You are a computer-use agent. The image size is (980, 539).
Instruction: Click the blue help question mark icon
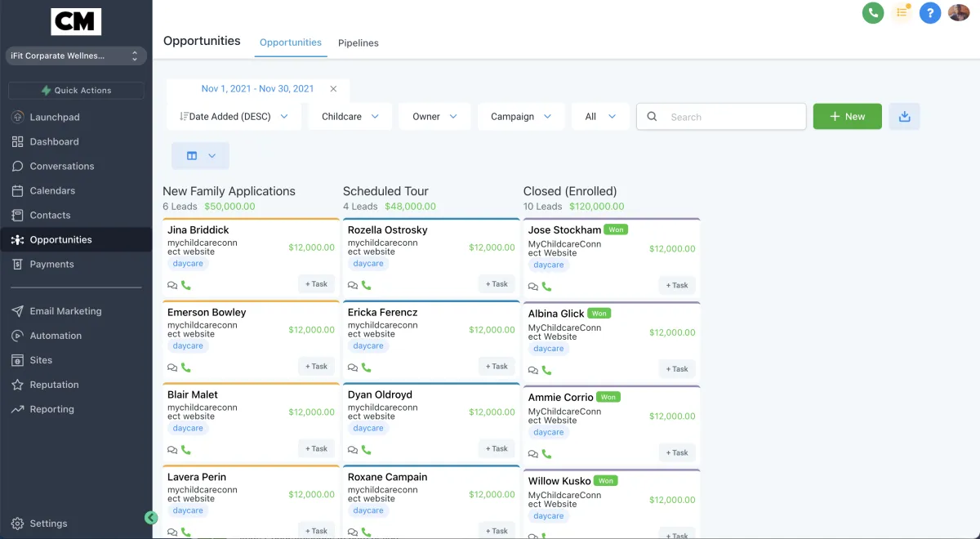click(x=929, y=12)
